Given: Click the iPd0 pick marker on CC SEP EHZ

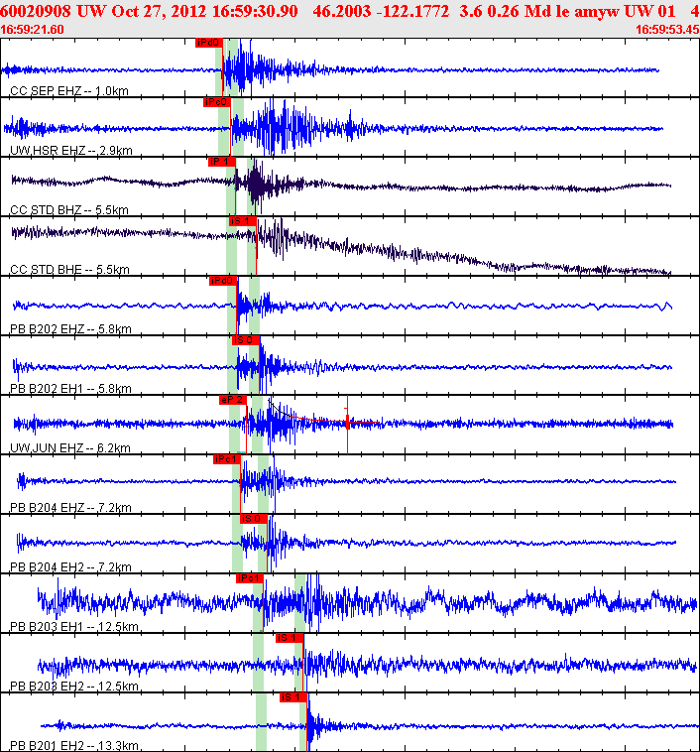Looking at the screenshot, I should (x=208, y=43).
